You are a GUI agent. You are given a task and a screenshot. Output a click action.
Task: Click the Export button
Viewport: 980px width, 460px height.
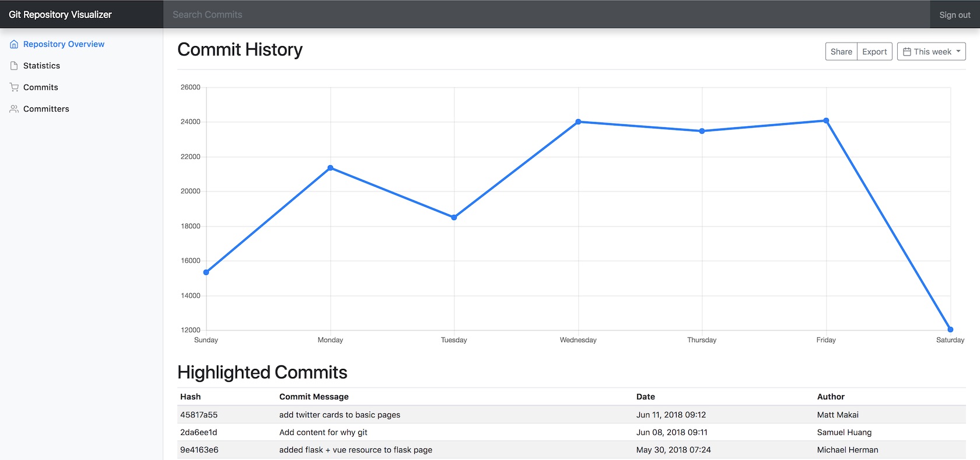874,51
